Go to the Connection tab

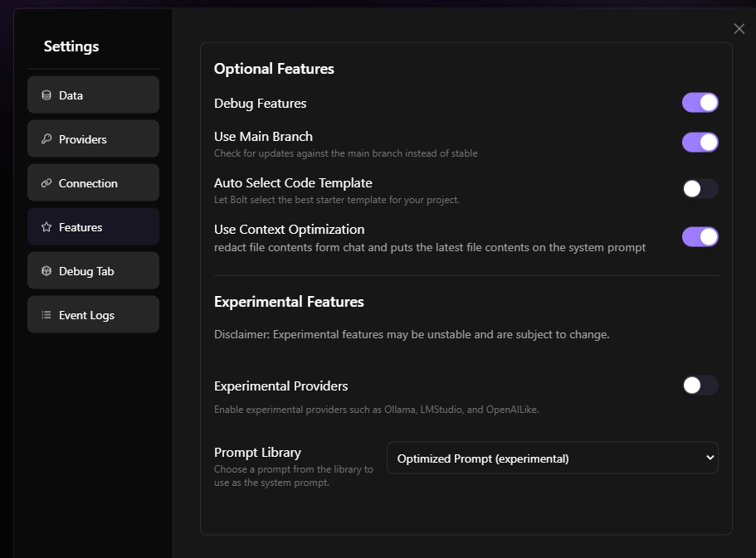coord(93,182)
